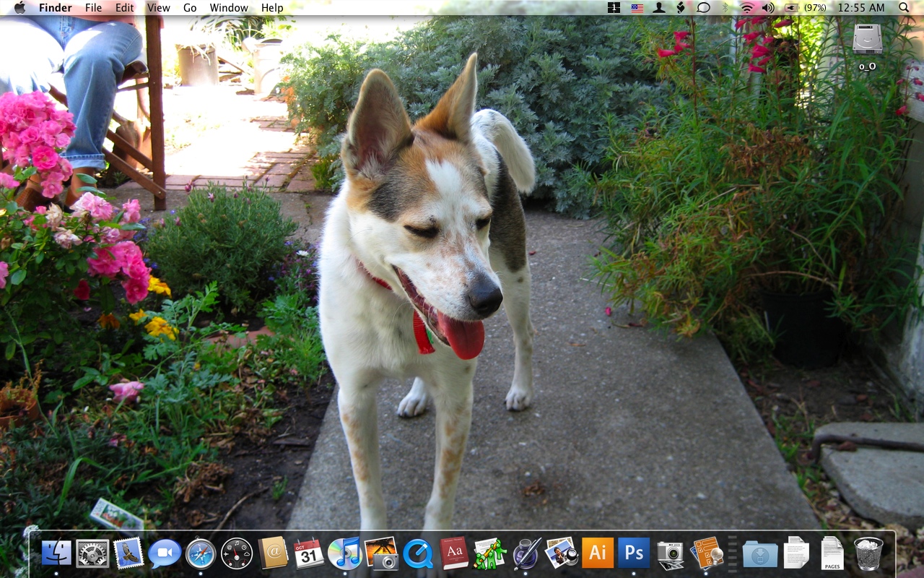This screenshot has height=578, width=924.
Task: Launch Keynote from the Dock
Action: (706, 553)
